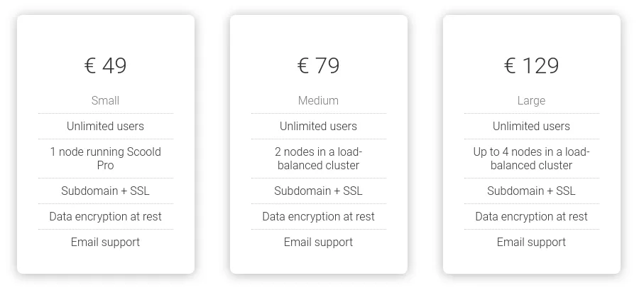This screenshot has height=293, width=644.
Task: Select the Medium plan label
Action: 318,100
